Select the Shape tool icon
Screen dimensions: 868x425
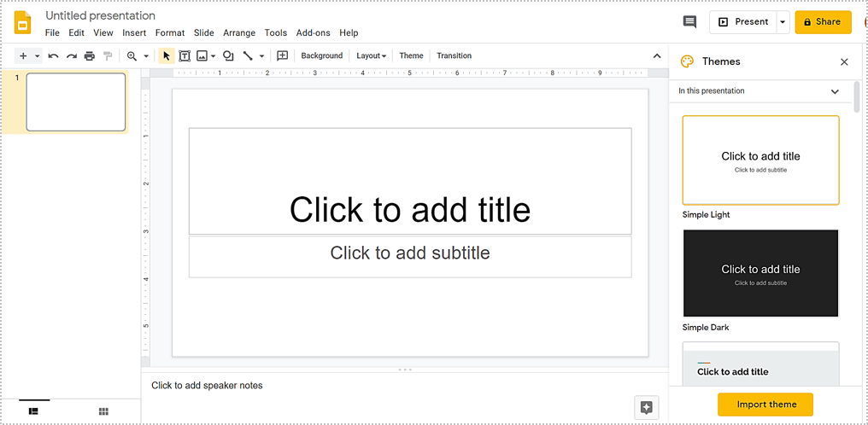[228, 56]
